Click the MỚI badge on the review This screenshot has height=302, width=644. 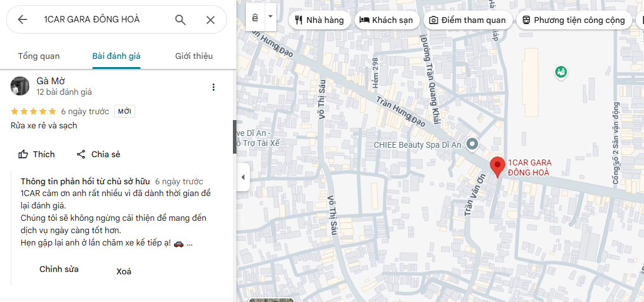(x=125, y=111)
